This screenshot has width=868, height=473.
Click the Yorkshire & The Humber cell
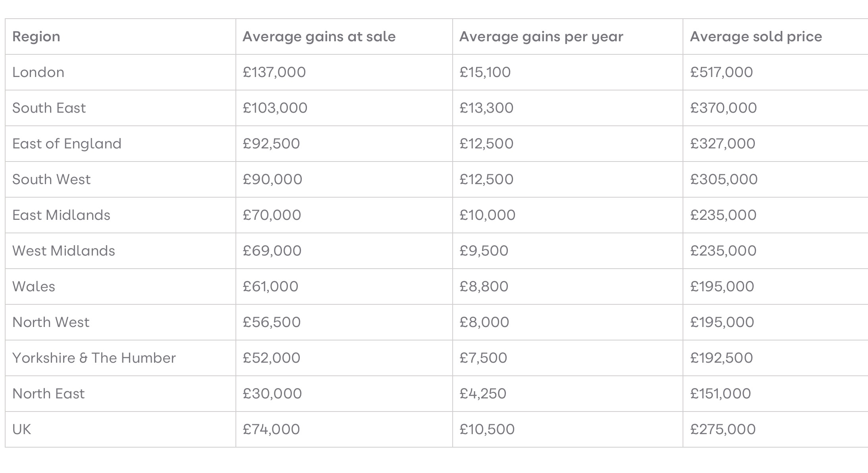94,358
